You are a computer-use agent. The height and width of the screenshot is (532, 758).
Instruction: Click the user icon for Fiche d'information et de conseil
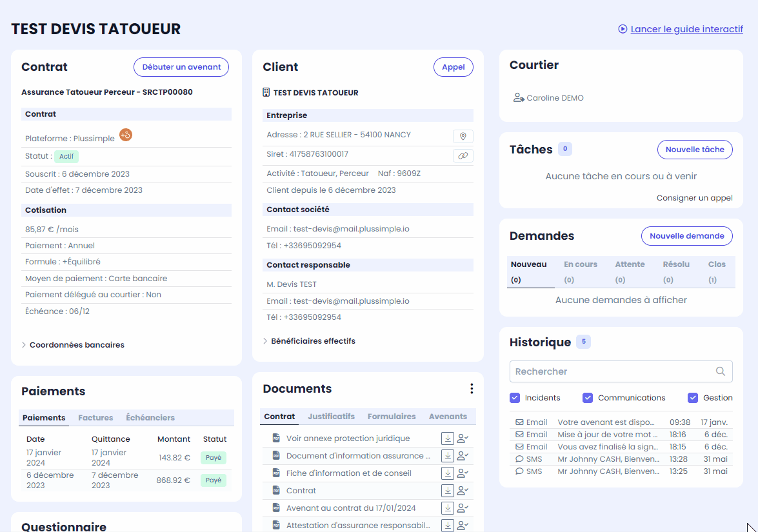(463, 473)
